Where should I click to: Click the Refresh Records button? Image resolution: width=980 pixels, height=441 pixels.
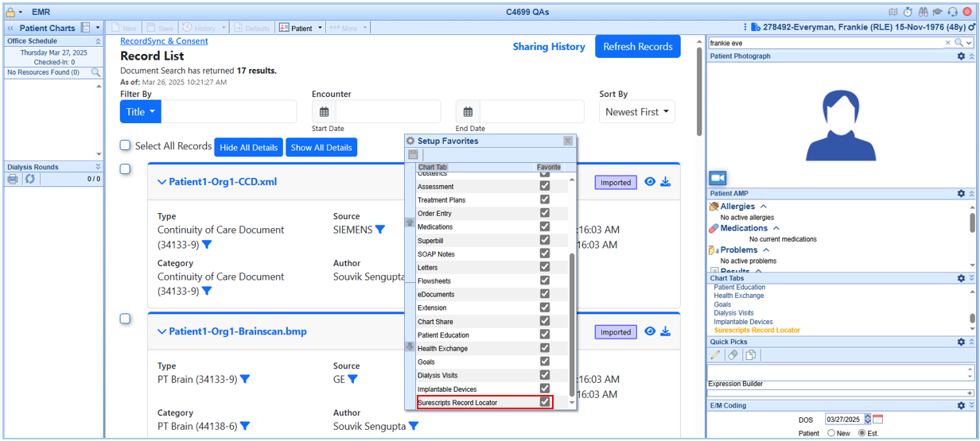(x=638, y=46)
